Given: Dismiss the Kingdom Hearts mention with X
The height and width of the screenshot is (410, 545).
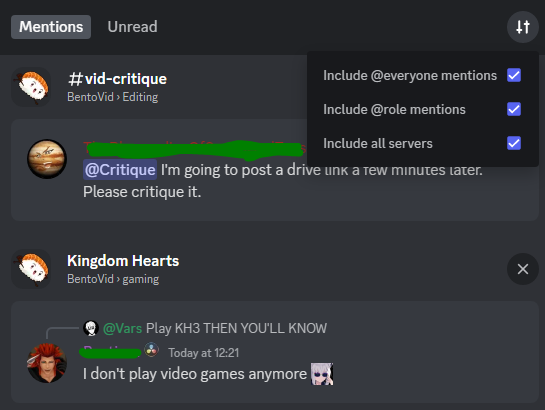Looking at the screenshot, I should [x=522, y=269].
